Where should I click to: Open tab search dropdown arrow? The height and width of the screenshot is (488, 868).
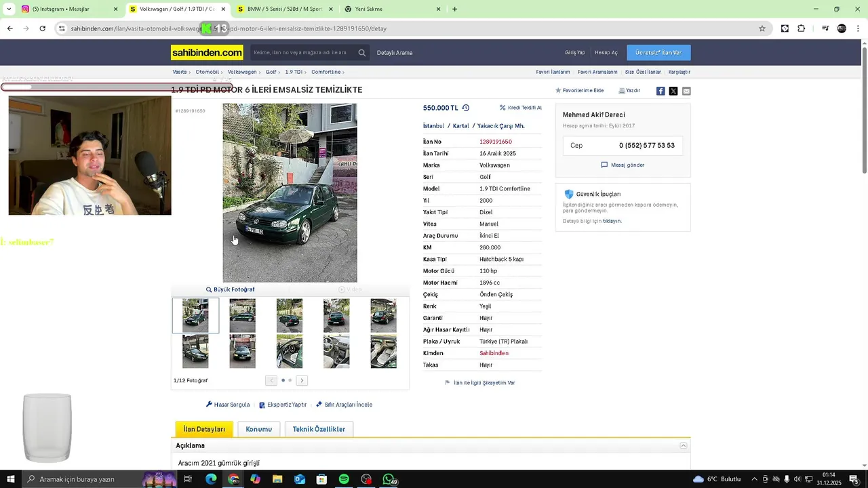point(9,9)
